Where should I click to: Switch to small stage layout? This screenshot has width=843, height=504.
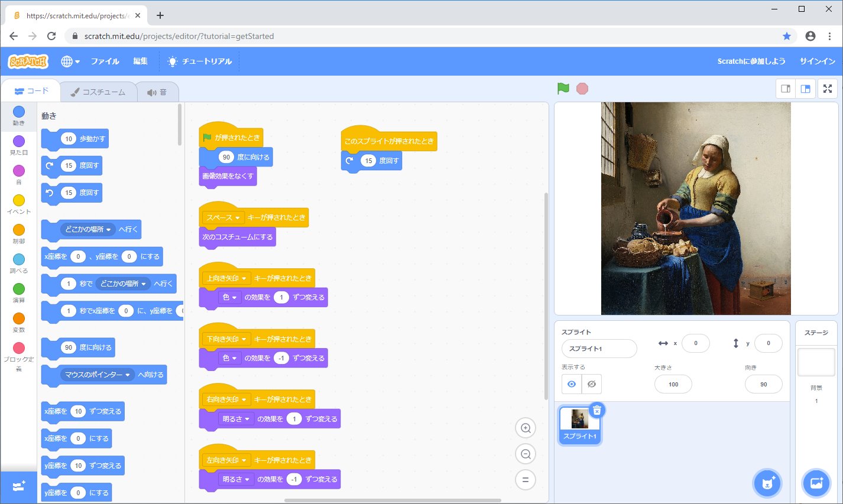click(x=786, y=89)
